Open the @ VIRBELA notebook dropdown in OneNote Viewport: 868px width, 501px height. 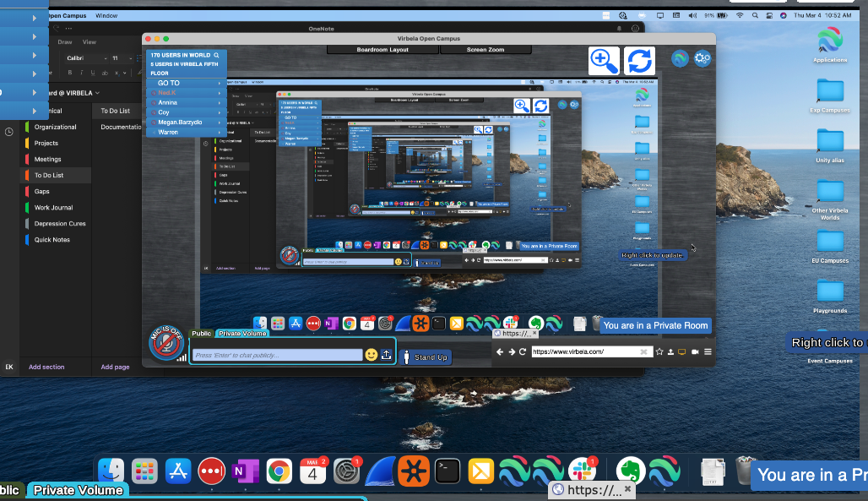pos(97,93)
